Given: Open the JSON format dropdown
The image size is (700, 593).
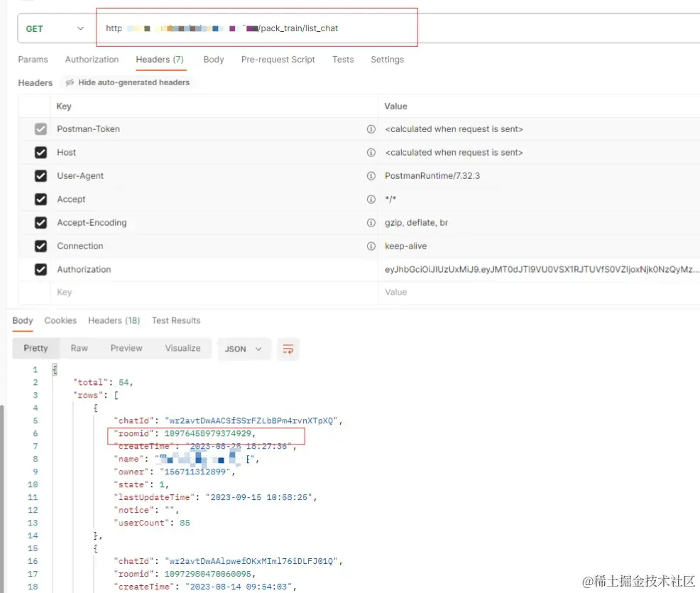Looking at the screenshot, I should click(244, 349).
